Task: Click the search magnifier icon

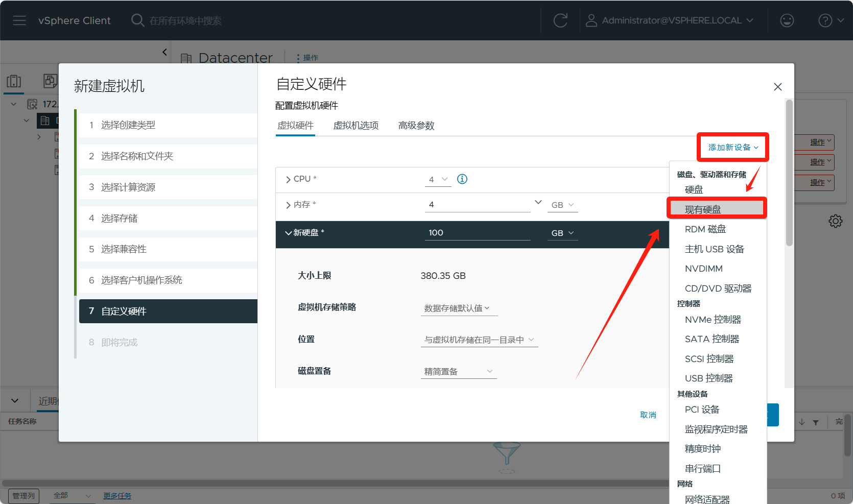Action: [x=137, y=20]
